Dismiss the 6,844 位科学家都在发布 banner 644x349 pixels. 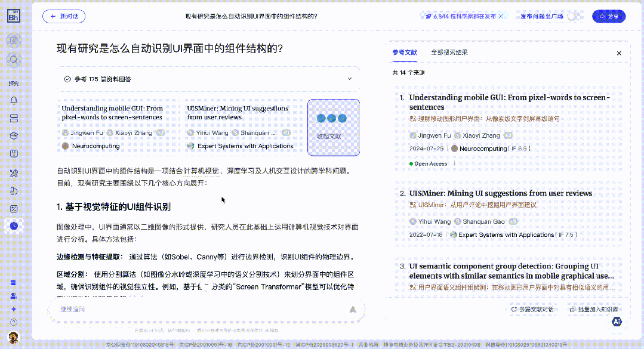point(500,17)
